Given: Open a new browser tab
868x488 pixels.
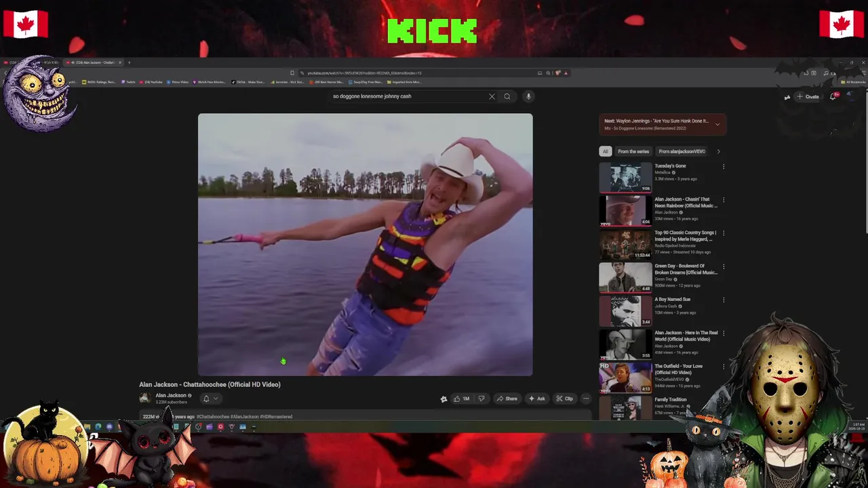Looking at the screenshot, I should [x=130, y=62].
